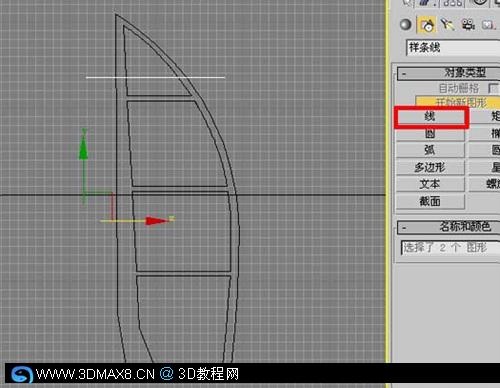Collapse the 对象类型 rollout header
This screenshot has height=388, width=500.
tap(448, 73)
